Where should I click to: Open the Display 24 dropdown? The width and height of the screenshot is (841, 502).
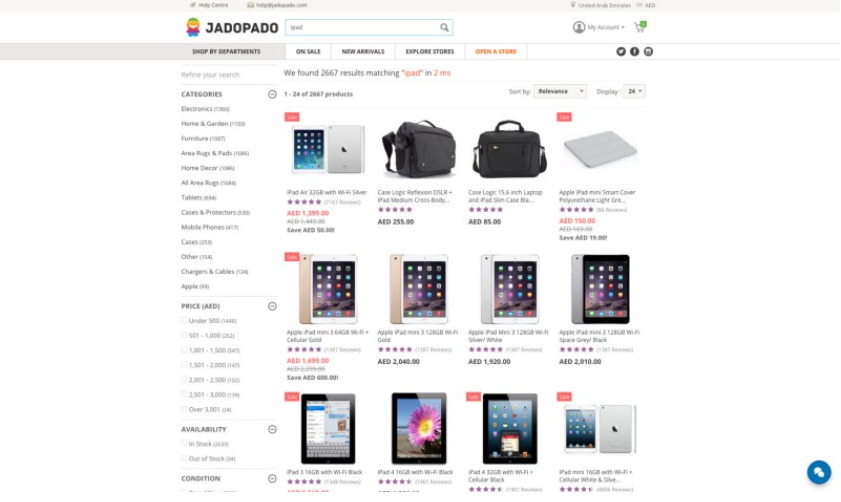click(635, 91)
